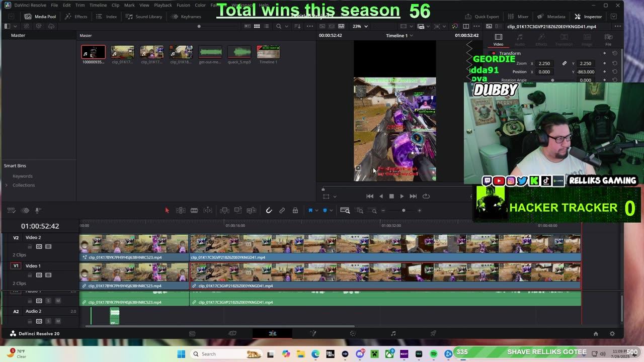Toggle linked selection chain icon
Screen dimensions: 644x362
pyautogui.click(x=282, y=211)
